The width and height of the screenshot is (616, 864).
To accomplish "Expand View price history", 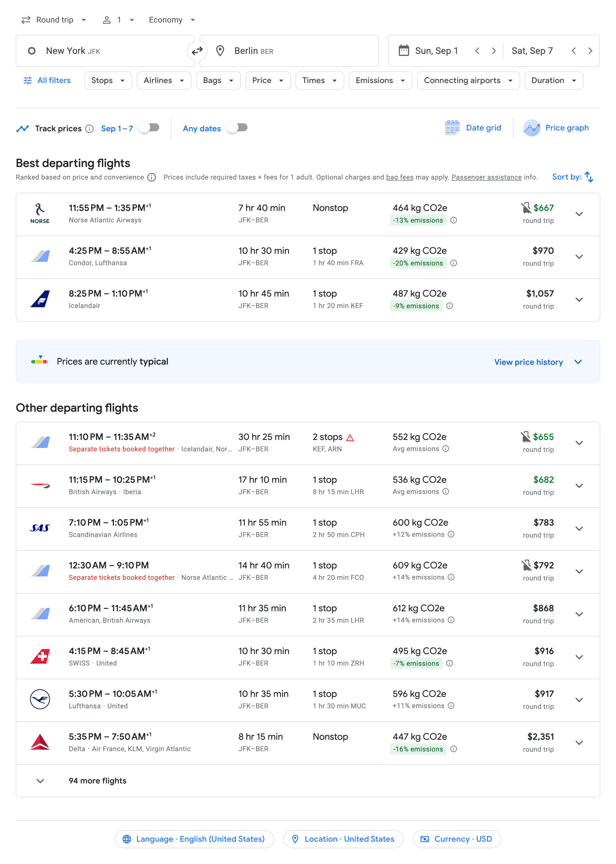I will click(x=538, y=362).
